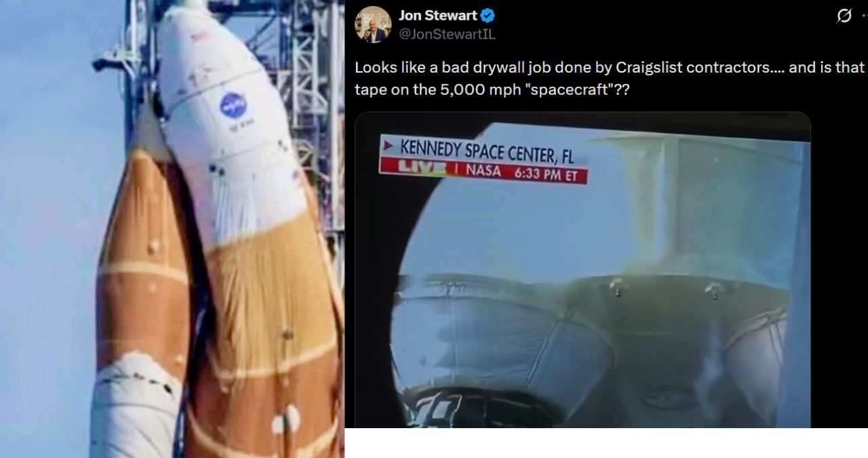Image resolution: width=868 pixels, height=458 pixels.
Task: Open the @JonStewartIL handle link
Action: 447,34
